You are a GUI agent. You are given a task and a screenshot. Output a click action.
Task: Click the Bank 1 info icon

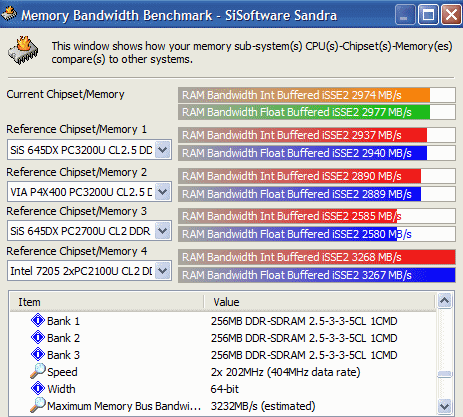click(38, 320)
